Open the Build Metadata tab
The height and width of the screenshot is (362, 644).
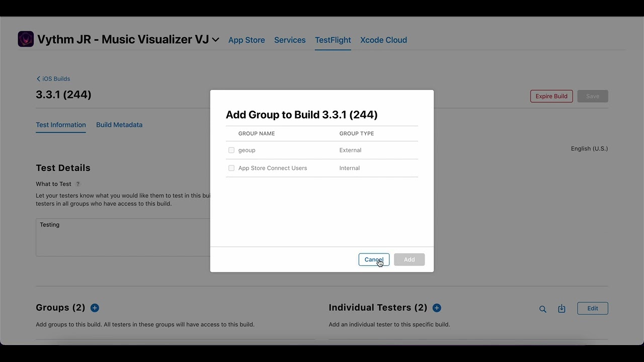[x=119, y=125]
